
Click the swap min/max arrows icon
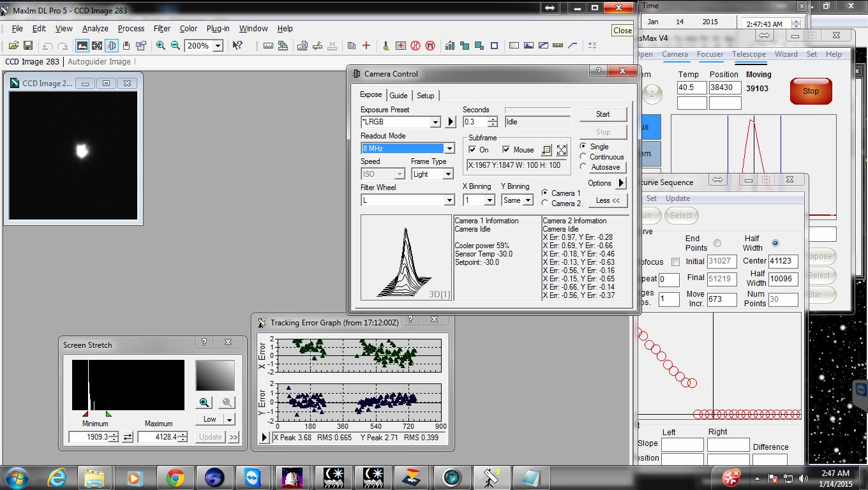[x=128, y=437]
